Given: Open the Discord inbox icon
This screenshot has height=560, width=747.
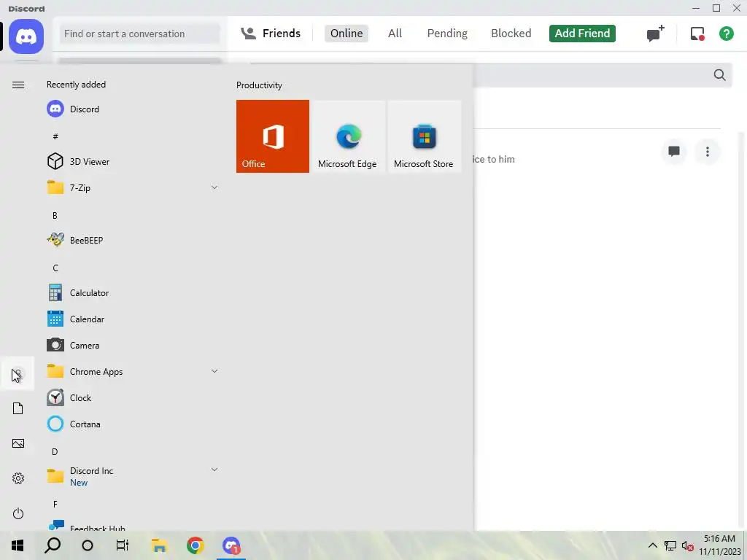Looking at the screenshot, I should [x=697, y=34].
